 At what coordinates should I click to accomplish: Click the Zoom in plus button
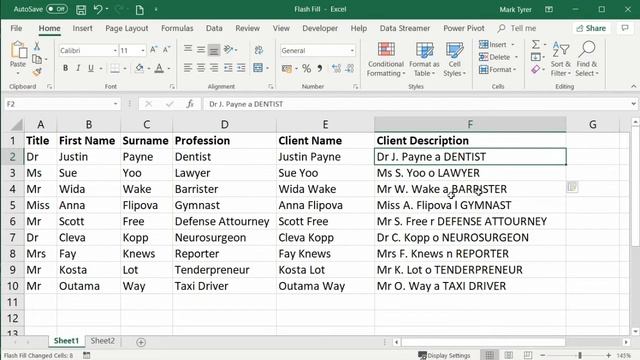point(609,355)
